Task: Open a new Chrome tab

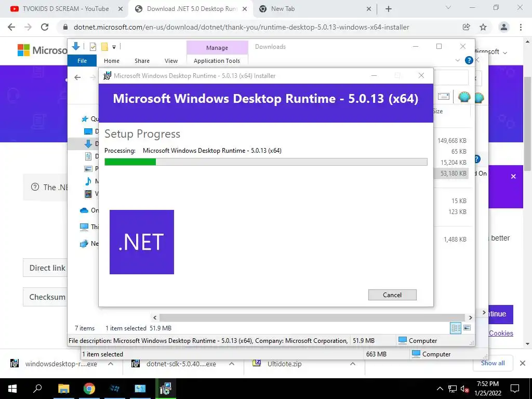Action: click(x=389, y=9)
